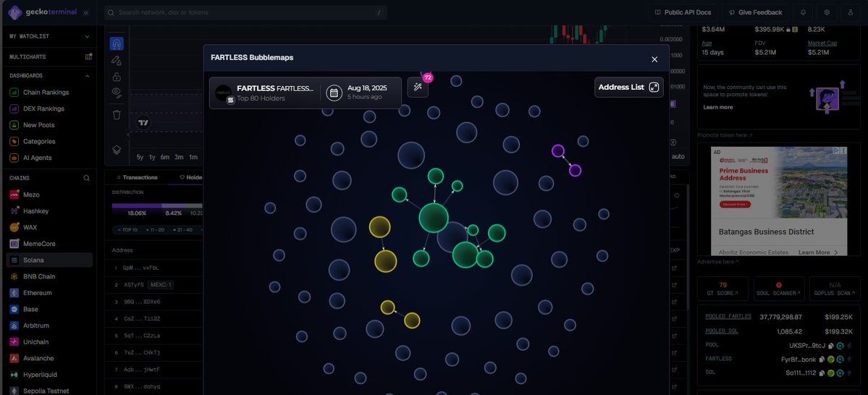Toggle stay-in-drawing-mode pencil lock
Viewport: 868px width, 395px height.
(x=117, y=60)
